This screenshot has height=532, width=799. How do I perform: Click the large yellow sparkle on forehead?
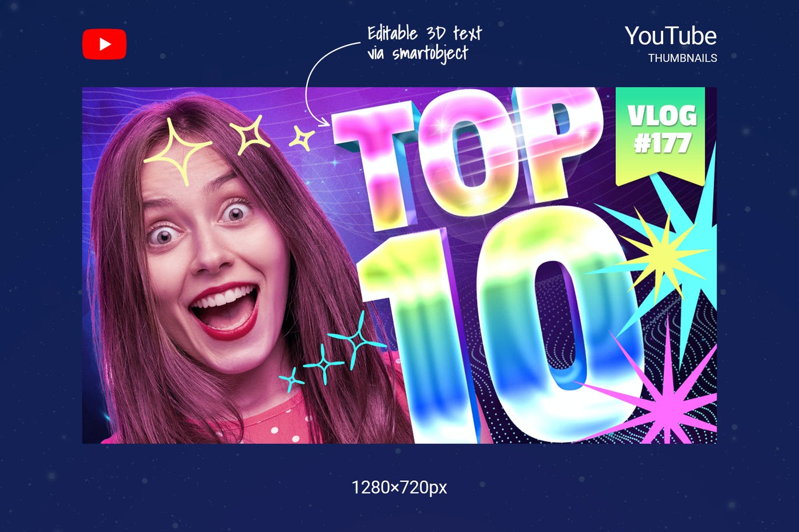pos(178,152)
